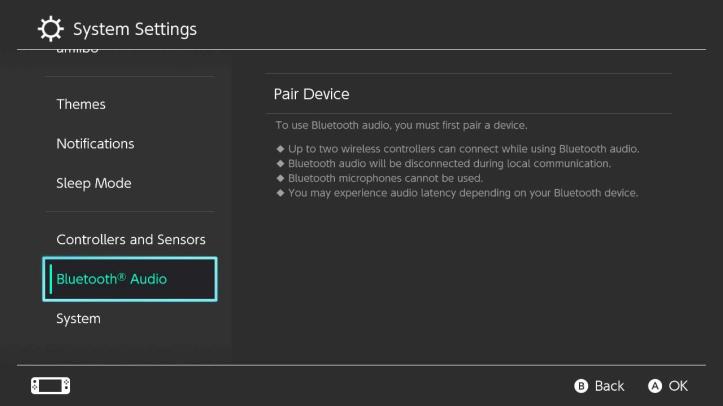Click the note about two wireless controllers
The width and height of the screenshot is (723, 406).
[x=463, y=149]
